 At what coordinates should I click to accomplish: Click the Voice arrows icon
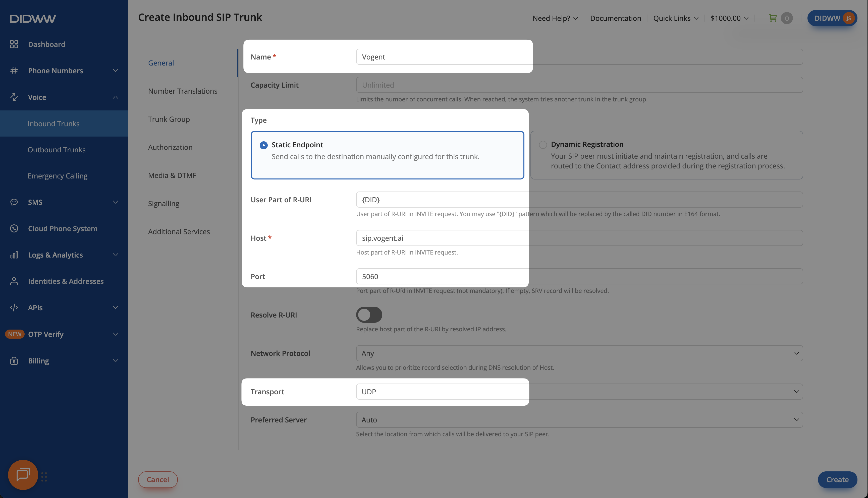coord(14,97)
